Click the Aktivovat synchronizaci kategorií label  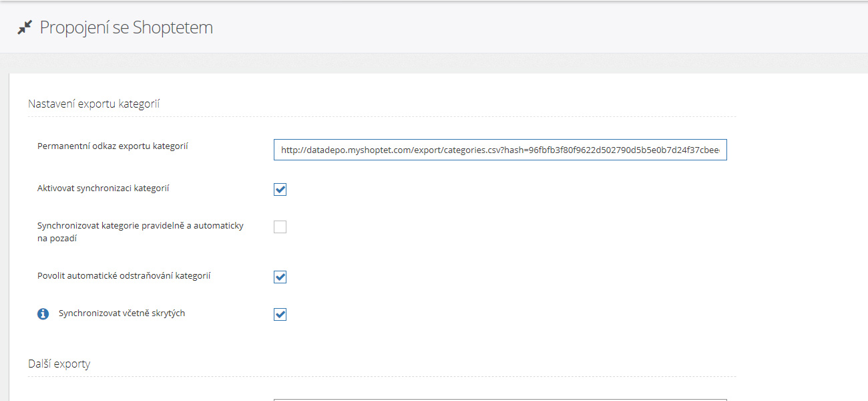coord(103,188)
